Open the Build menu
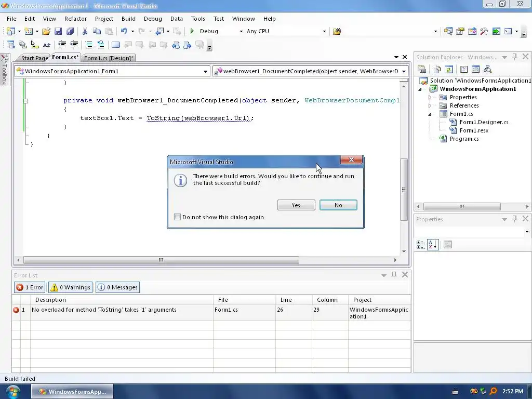 tap(128, 19)
